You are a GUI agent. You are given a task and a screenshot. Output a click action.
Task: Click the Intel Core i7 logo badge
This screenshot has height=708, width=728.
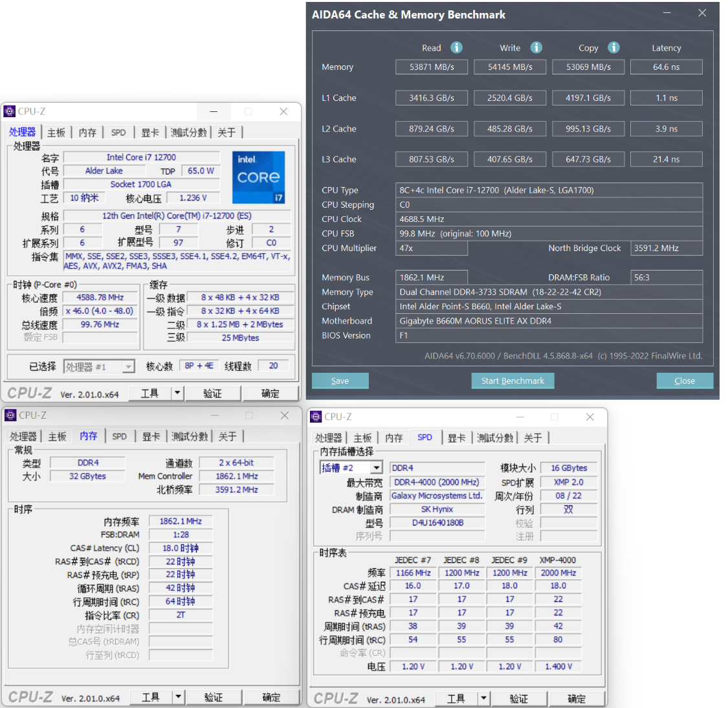coord(259,177)
